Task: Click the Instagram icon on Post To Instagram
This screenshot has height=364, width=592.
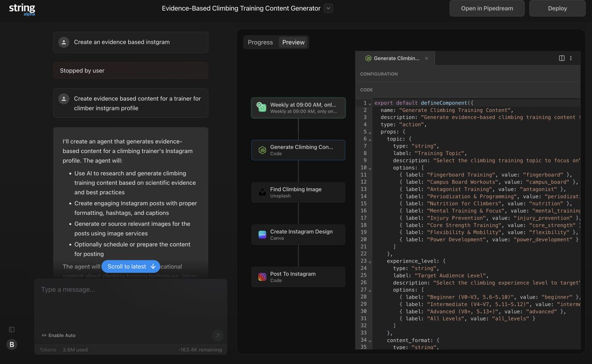Action: pyautogui.click(x=262, y=277)
